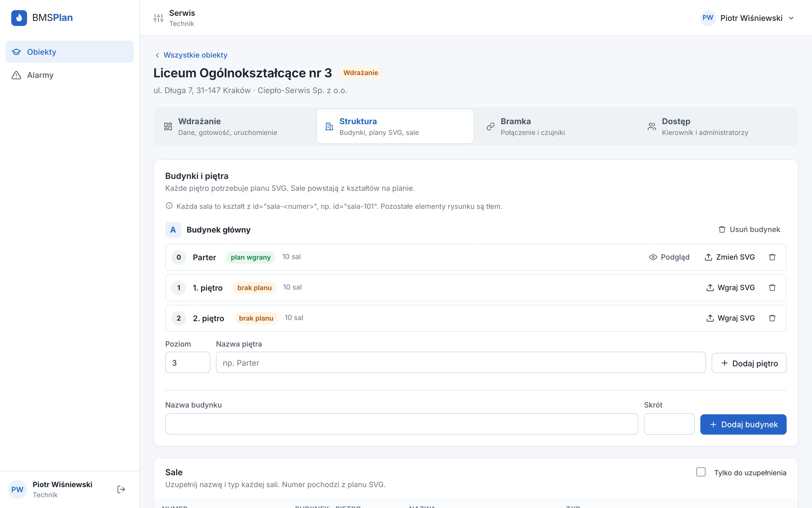Click the PW avatar in the sidebar footer
Screen dimensions: 812x508
coord(17,489)
